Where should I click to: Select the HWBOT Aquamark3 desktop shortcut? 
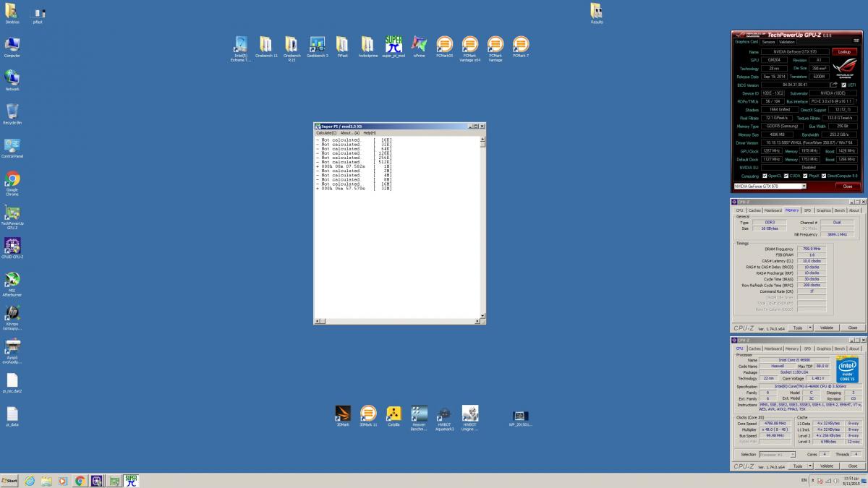pos(445,419)
